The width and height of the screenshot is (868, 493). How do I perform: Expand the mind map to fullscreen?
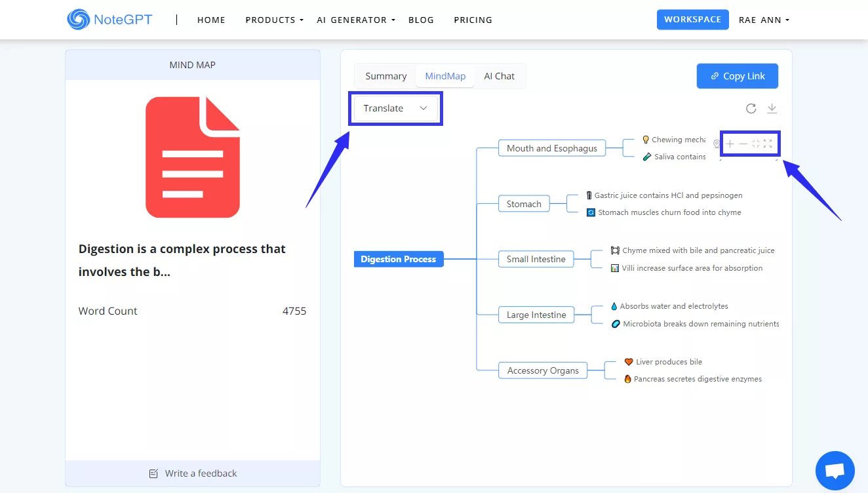[x=768, y=144]
